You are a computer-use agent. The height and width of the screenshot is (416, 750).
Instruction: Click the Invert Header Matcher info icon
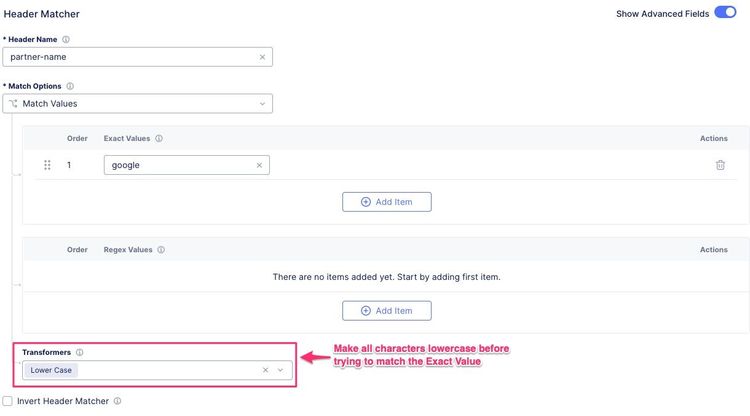(117, 401)
